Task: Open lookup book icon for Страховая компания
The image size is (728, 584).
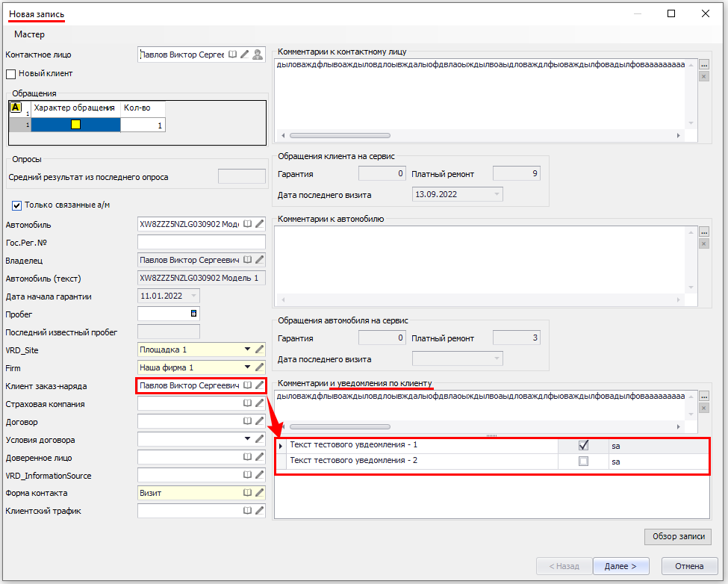Action: tap(247, 404)
